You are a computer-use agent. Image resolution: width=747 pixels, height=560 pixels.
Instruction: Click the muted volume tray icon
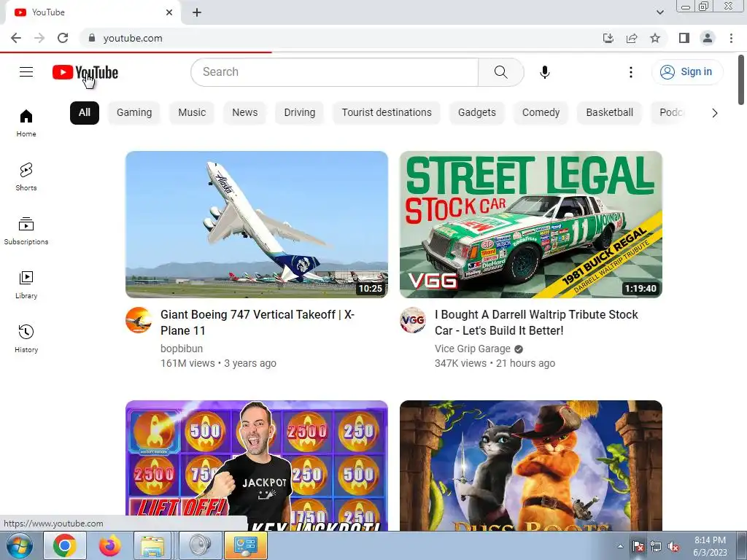673,546
